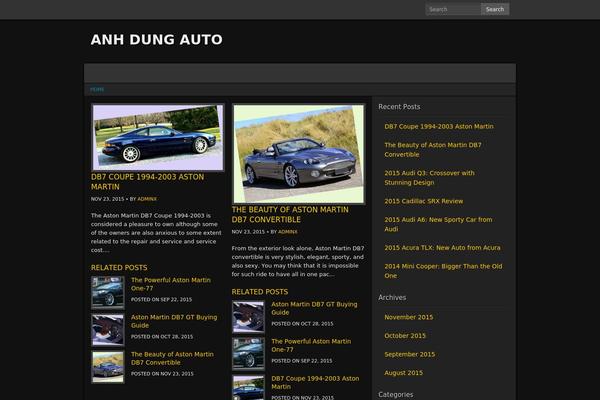This screenshot has height=400, width=600.
Task: Click POSTED ON SEP 22, 2015 under DB7 Coupe
Action: tap(161, 300)
